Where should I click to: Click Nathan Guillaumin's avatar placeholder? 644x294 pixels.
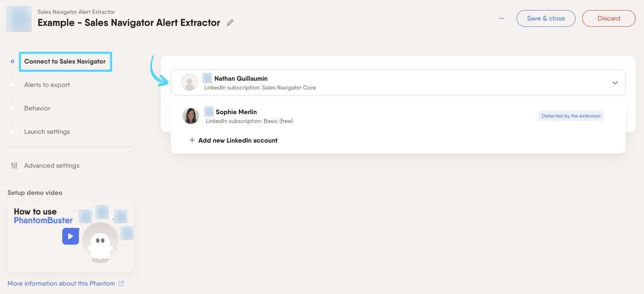click(x=189, y=82)
